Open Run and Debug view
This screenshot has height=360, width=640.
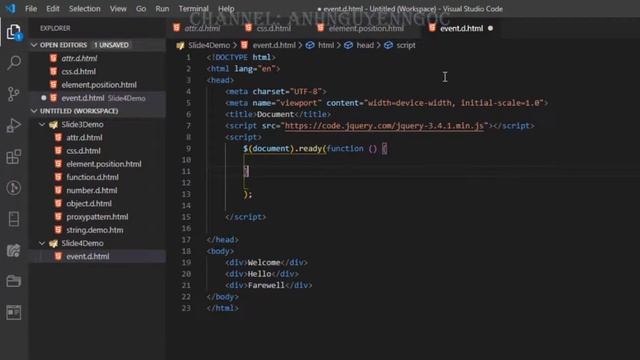pos(13,125)
